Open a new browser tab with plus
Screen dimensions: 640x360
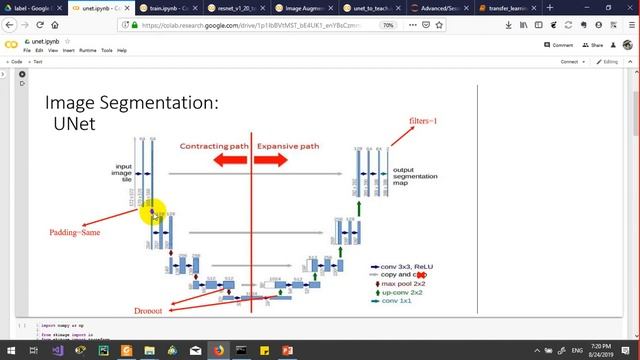pos(550,8)
